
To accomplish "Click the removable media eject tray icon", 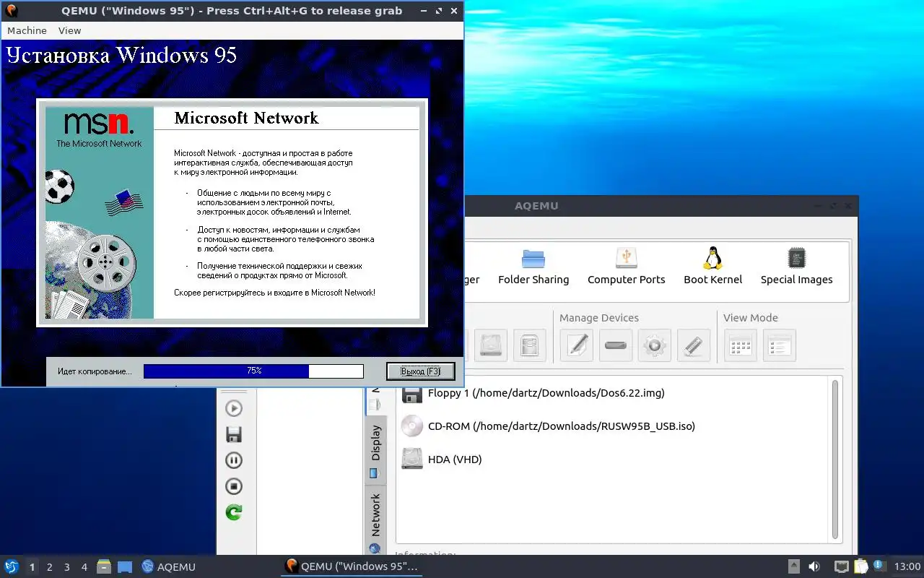I will [x=794, y=566].
